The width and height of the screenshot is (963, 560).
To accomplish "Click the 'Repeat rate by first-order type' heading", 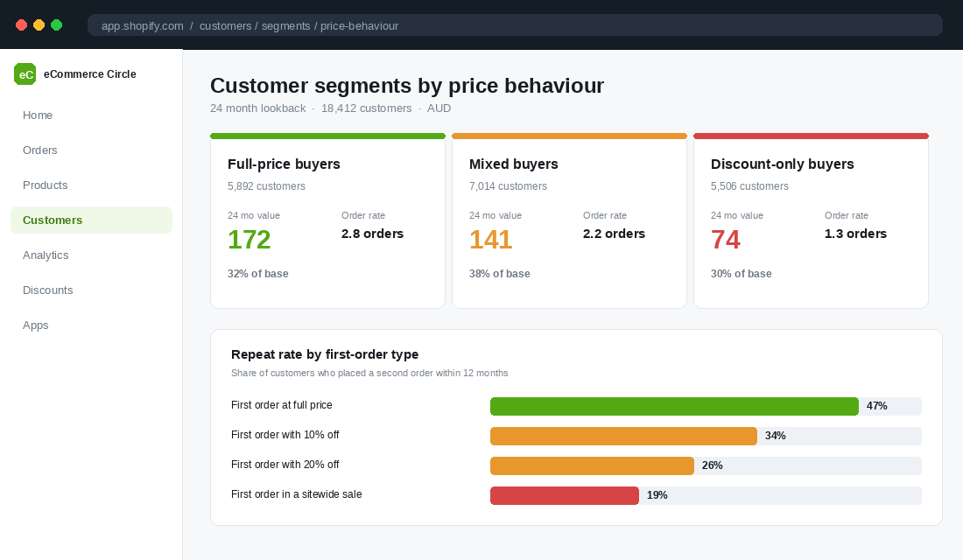I will [325, 354].
